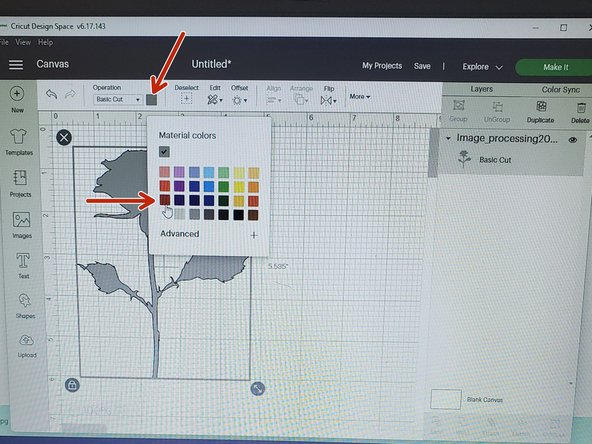Expand the Advanced color options
This screenshot has height=444, width=592.
(254, 235)
